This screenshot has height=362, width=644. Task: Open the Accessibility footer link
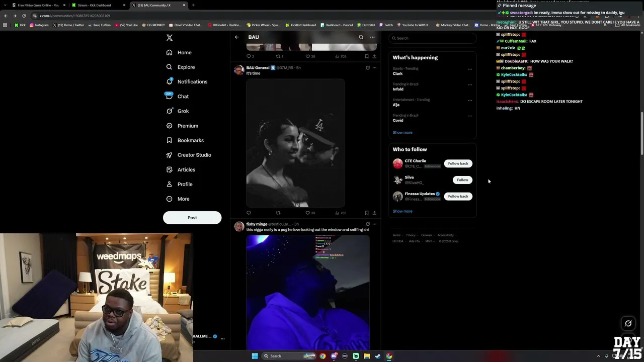click(x=446, y=235)
